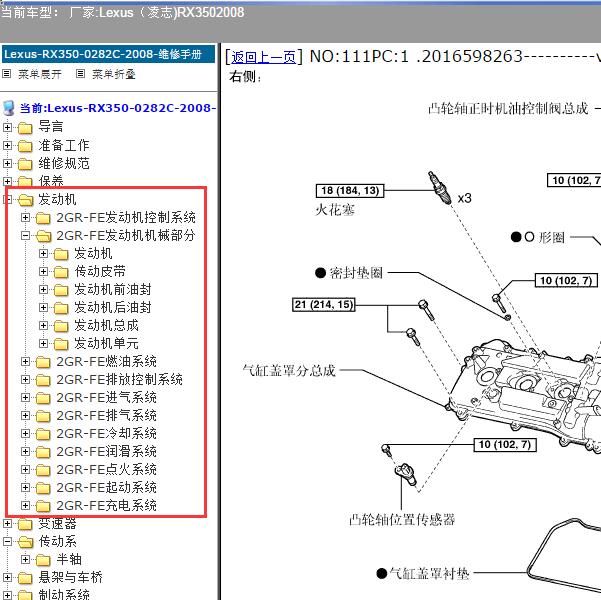601x600 pixels.
Task: Click folder icon of 2GR-FE发动机控制系统
Action: [43, 218]
